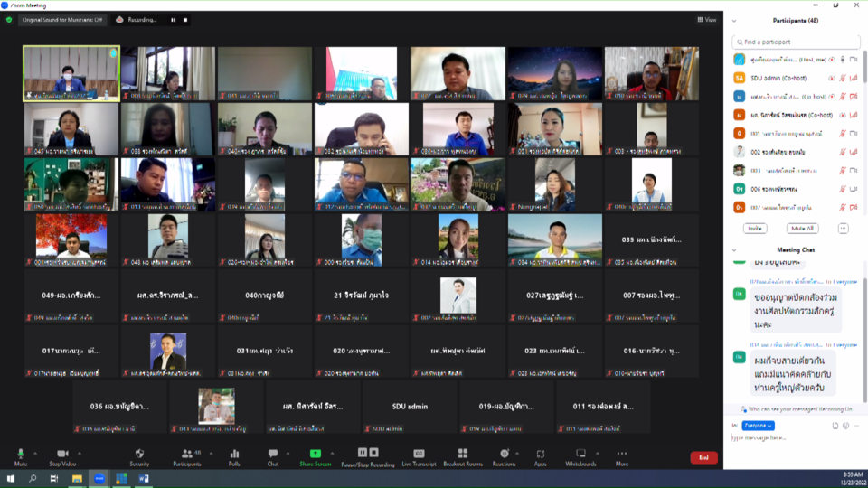Open the View layout menu
This screenshot has height=488, width=868.
click(x=706, y=19)
